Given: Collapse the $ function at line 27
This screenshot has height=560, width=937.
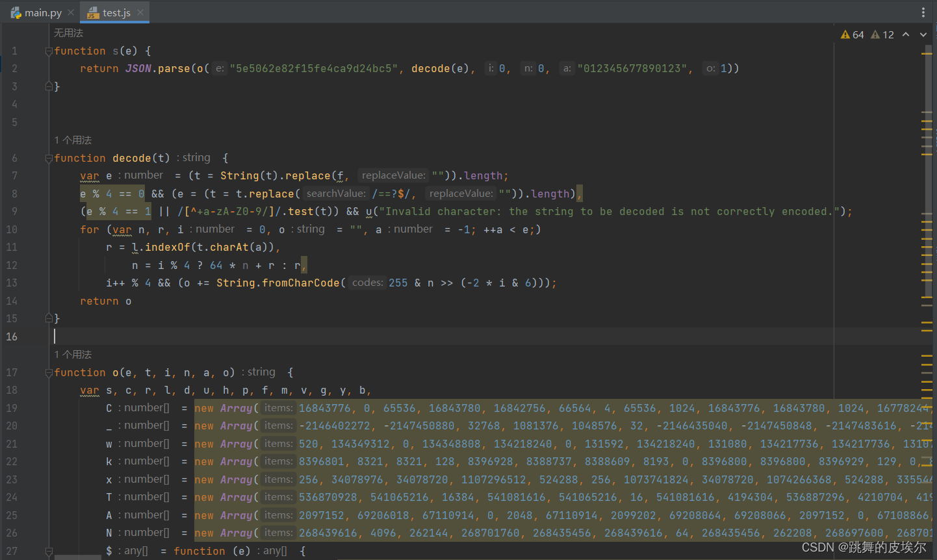Looking at the screenshot, I should pyautogui.click(x=49, y=551).
